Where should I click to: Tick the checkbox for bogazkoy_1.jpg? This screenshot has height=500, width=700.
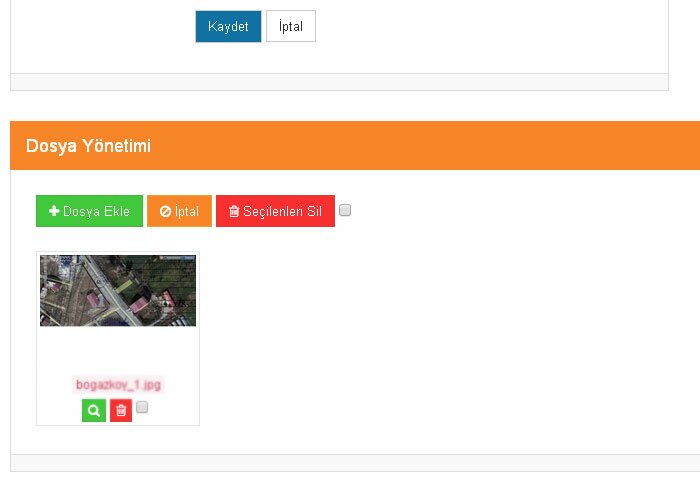[142, 407]
